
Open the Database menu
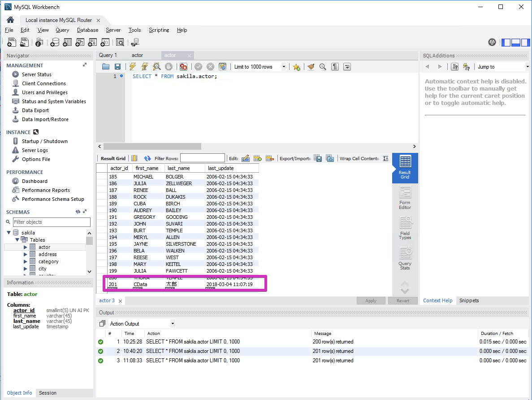[87, 30]
